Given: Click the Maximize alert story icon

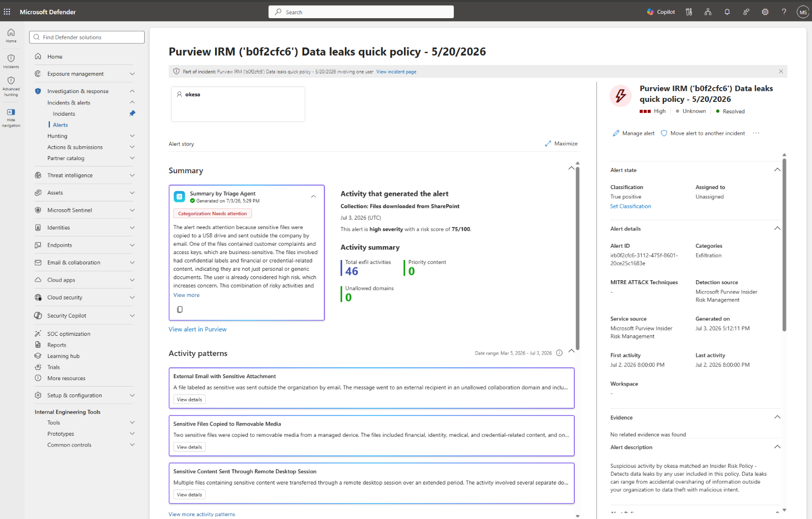Looking at the screenshot, I should [548, 144].
